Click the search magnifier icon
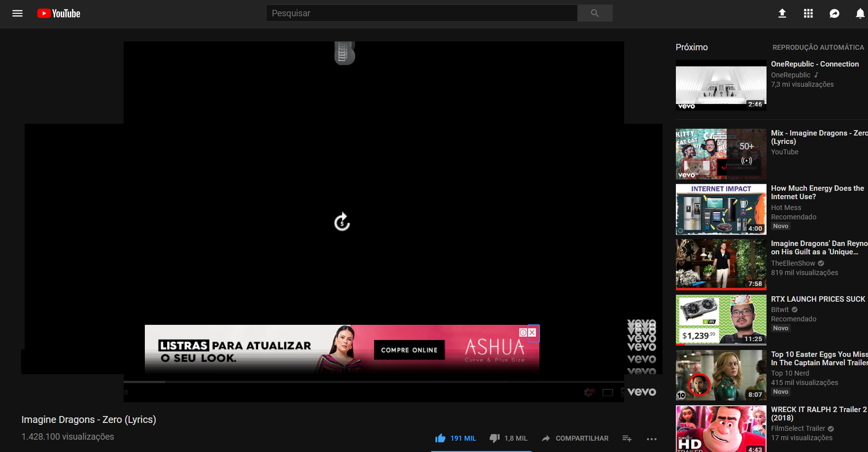Image resolution: width=868 pixels, height=452 pixels. (x=595, y=13)
